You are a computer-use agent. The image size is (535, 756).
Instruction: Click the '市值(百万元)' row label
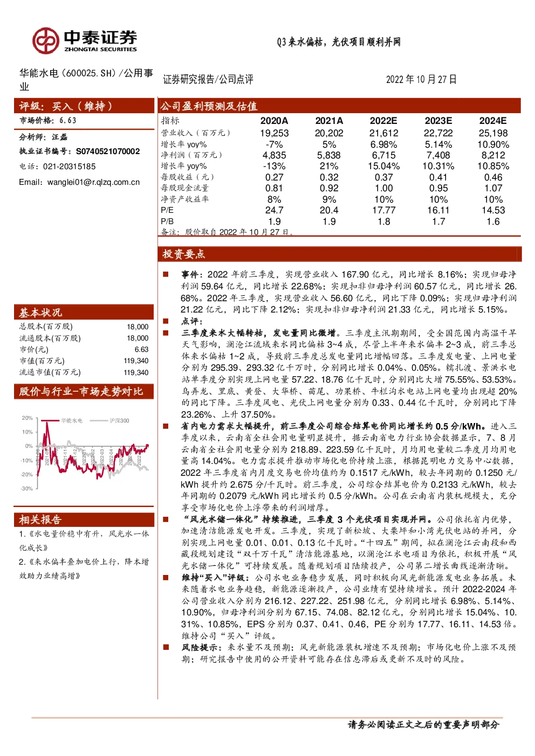tap(42, 361)
